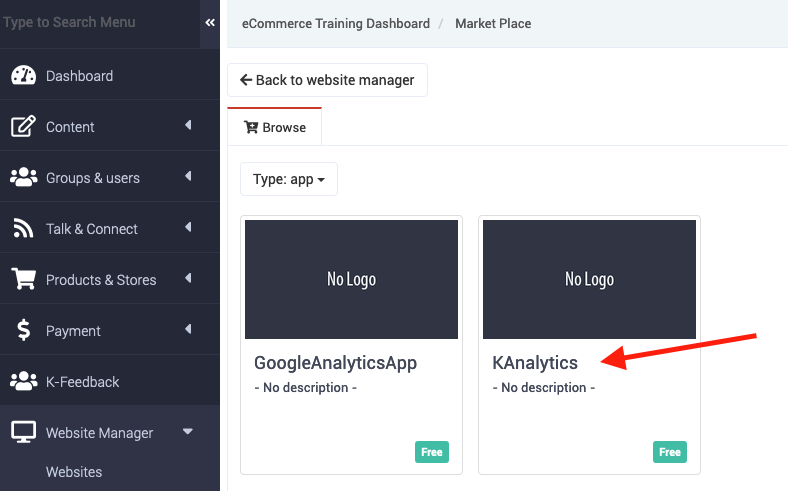This screenshot has height=491, width=788.
Task: Click the Dashboard gauge icon
Action: pyautogui.click(x=23, y=76)
